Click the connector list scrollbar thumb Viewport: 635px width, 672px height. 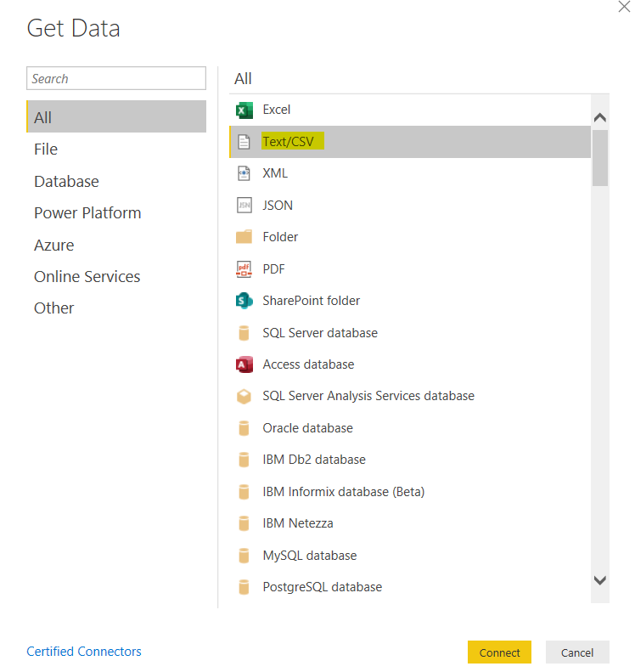click(600, 157)
